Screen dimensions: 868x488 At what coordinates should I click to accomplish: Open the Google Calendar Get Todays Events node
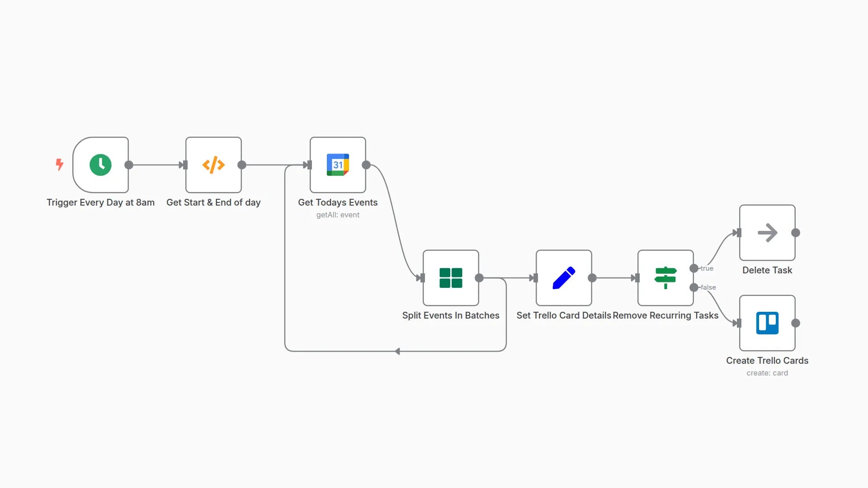coord(338,165)
